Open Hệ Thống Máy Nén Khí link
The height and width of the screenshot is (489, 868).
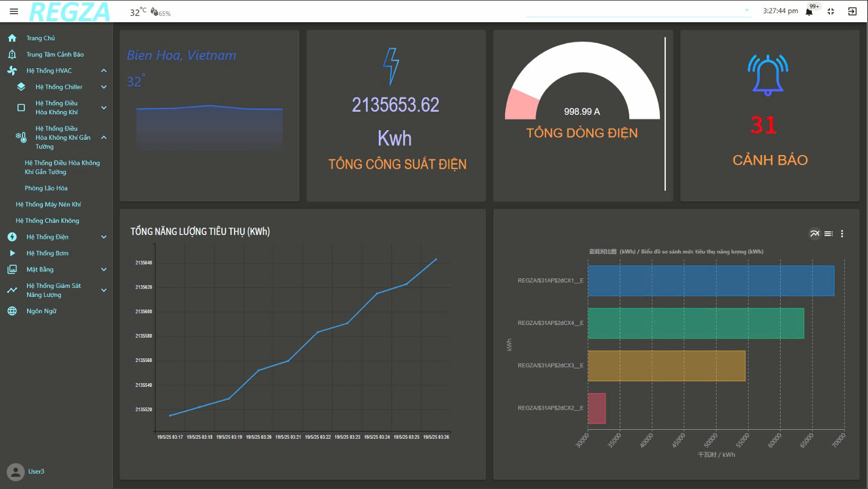[48, 204]
